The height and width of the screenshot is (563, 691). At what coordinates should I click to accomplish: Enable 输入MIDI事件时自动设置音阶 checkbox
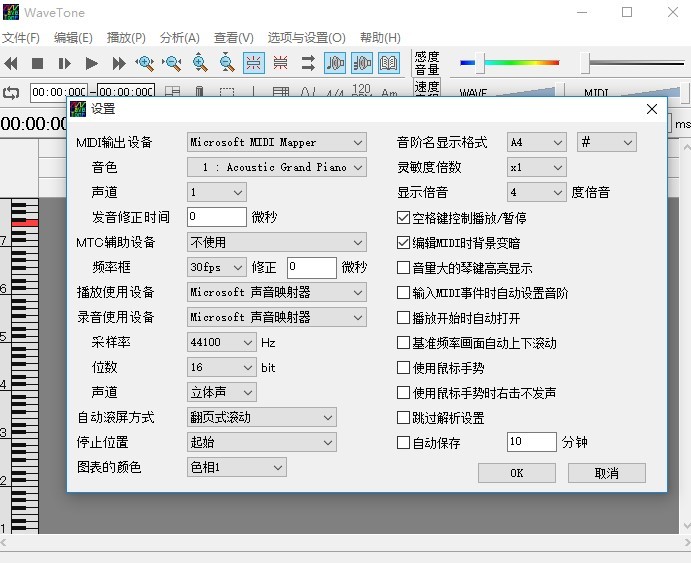click(403, 293)
